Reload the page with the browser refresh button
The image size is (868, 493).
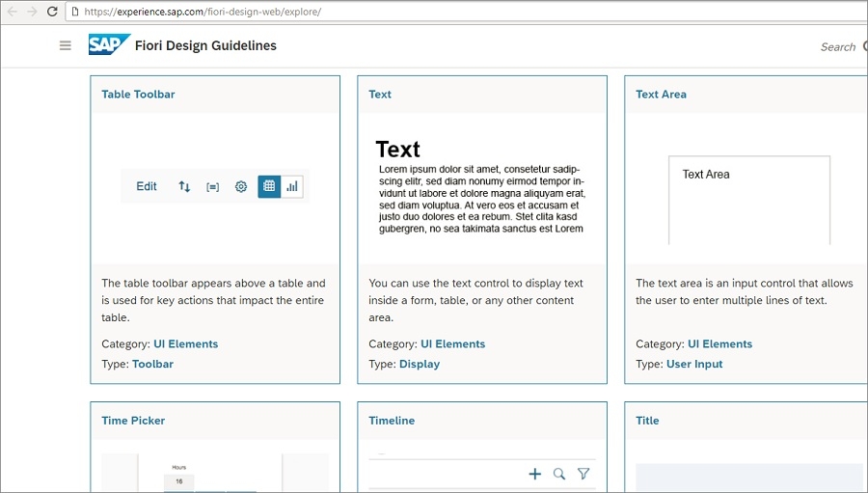[52, 11]
